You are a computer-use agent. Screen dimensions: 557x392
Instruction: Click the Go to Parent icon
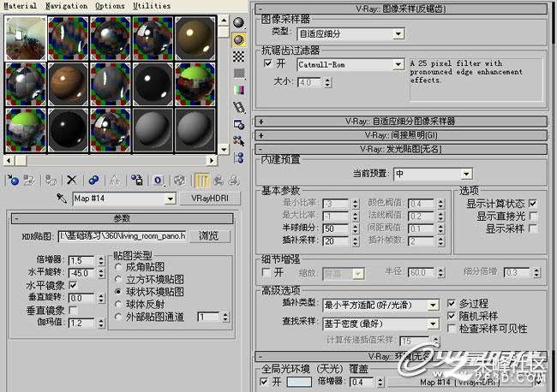219,181
